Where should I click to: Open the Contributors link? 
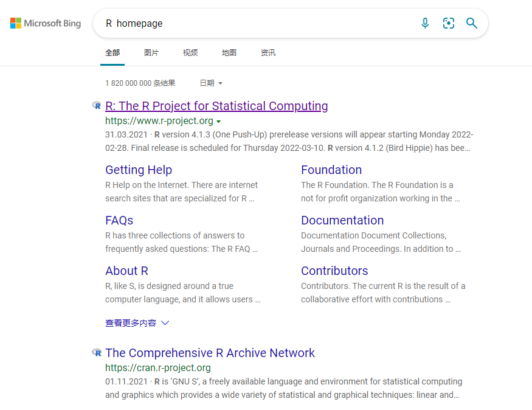click(x=334, y=271)
